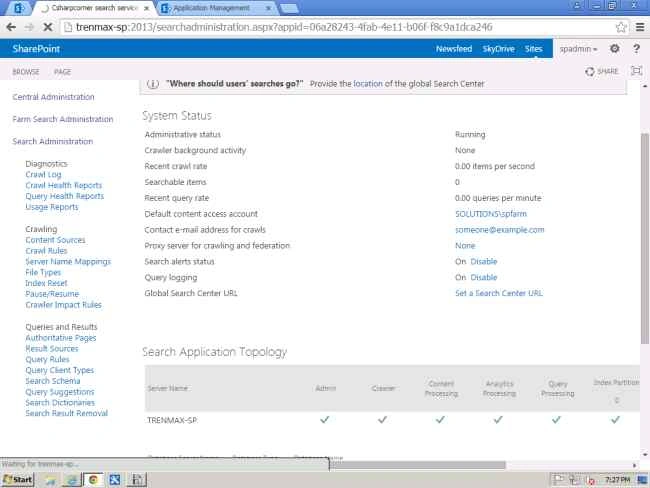Open Farm Search Administration
This screenshot has height=488, width=650.
[x=63, y=119]
